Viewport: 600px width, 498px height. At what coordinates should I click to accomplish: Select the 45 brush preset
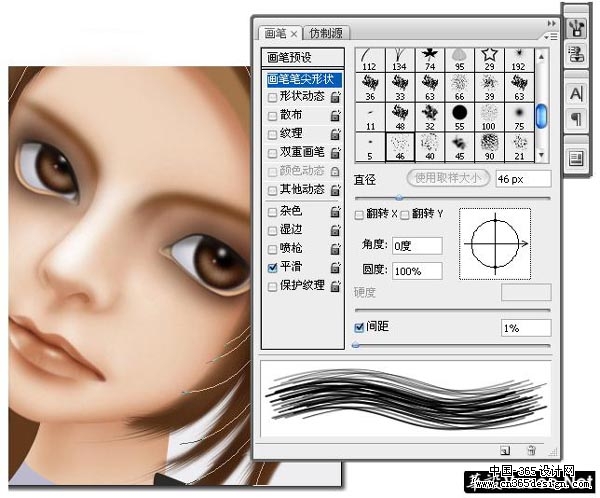coord(459,147)
